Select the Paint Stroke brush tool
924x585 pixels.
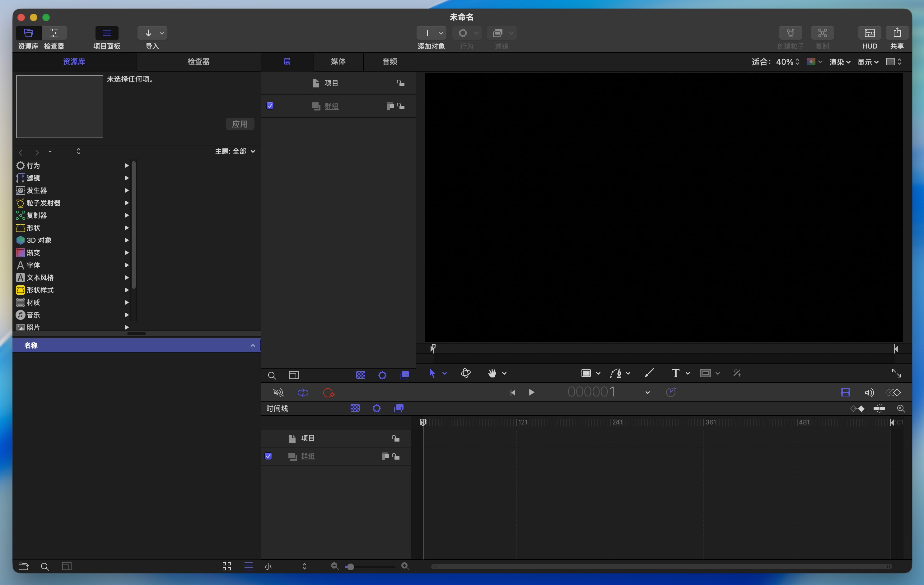click(649, 373)
